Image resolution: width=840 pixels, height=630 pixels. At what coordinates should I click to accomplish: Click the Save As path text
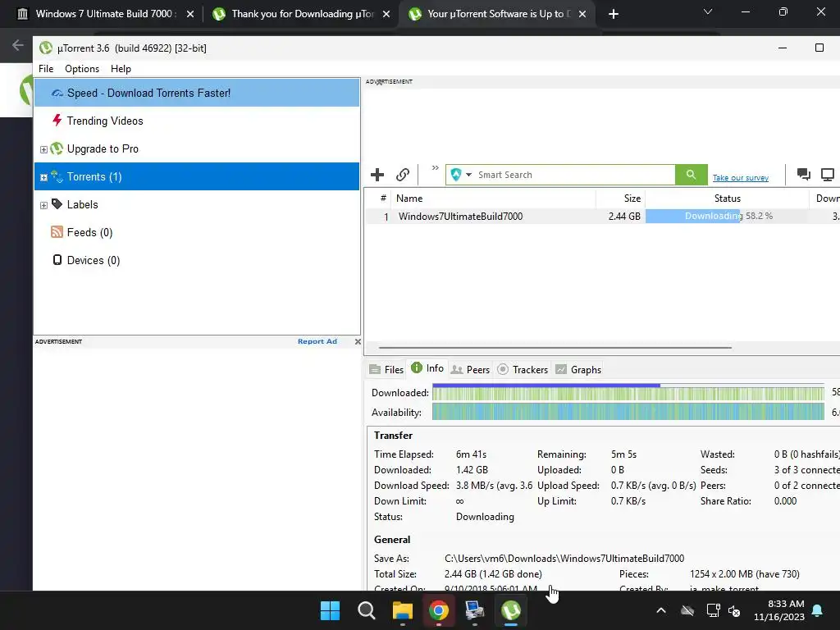pos(564,558)
